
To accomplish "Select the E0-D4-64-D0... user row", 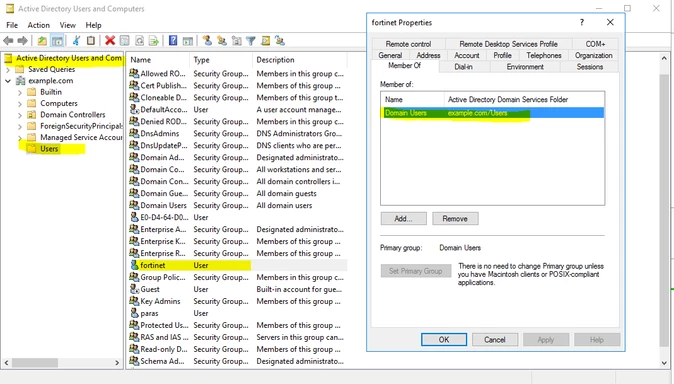I will (x=238, y=217).
